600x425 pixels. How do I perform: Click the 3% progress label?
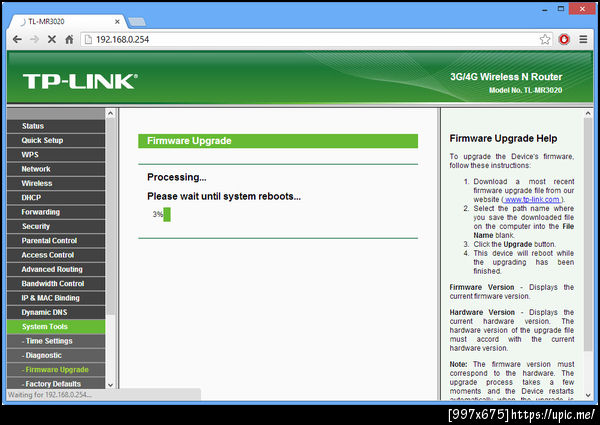158,215
